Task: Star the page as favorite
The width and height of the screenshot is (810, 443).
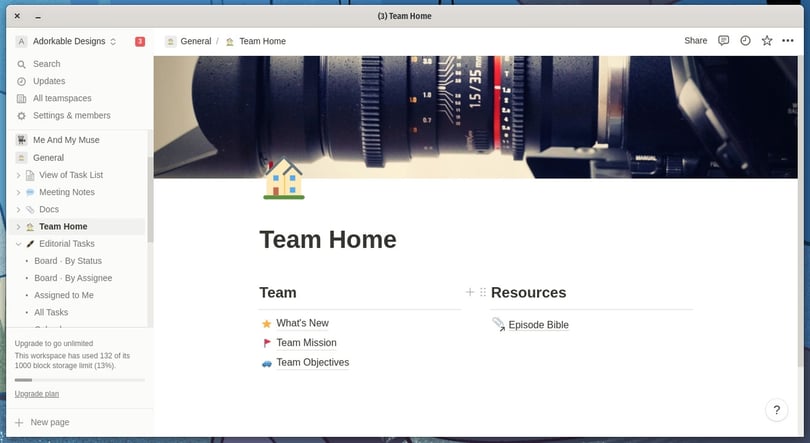Action: pos(767,40)
